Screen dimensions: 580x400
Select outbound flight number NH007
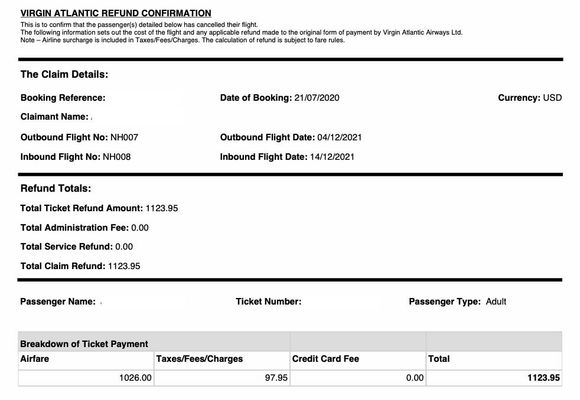click(x=124, y=137)
